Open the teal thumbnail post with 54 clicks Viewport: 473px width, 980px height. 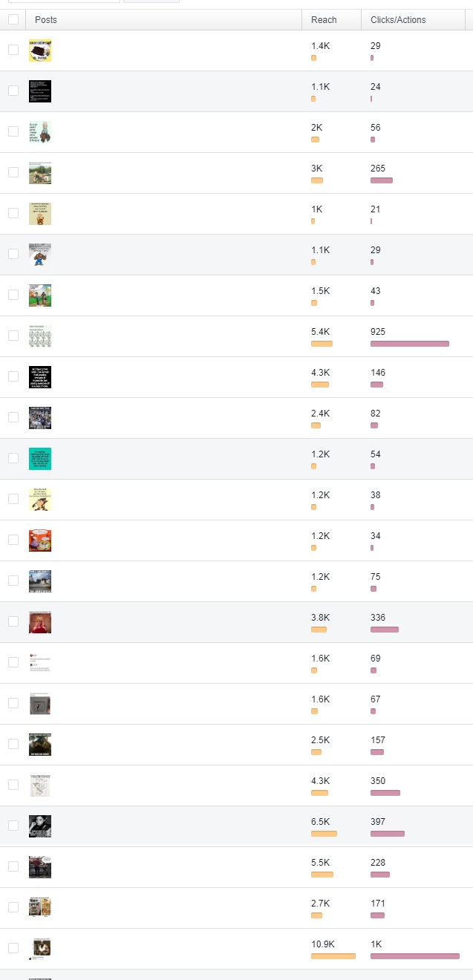coord(40,459)
